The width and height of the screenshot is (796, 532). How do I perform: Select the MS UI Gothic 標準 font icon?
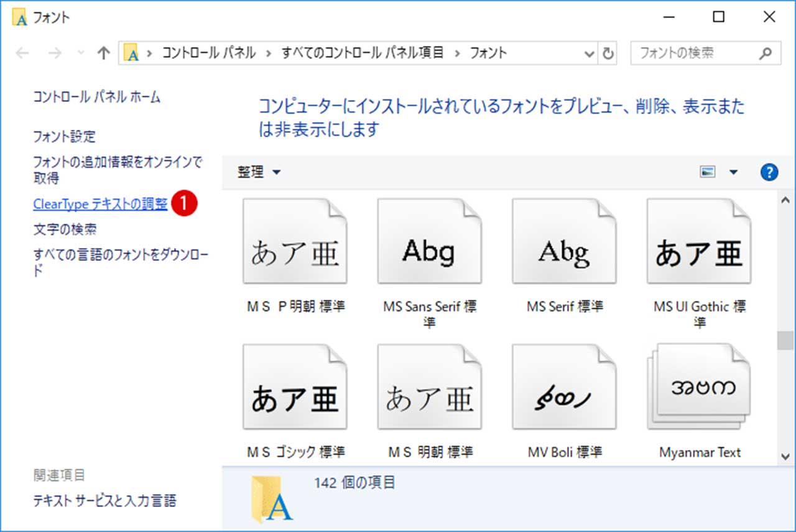pos(699,241)
